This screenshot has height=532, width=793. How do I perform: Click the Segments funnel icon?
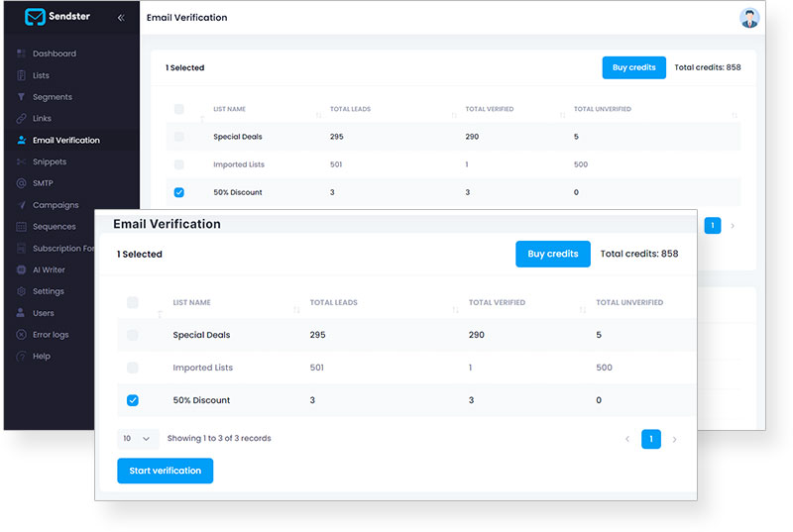(21, 96)
